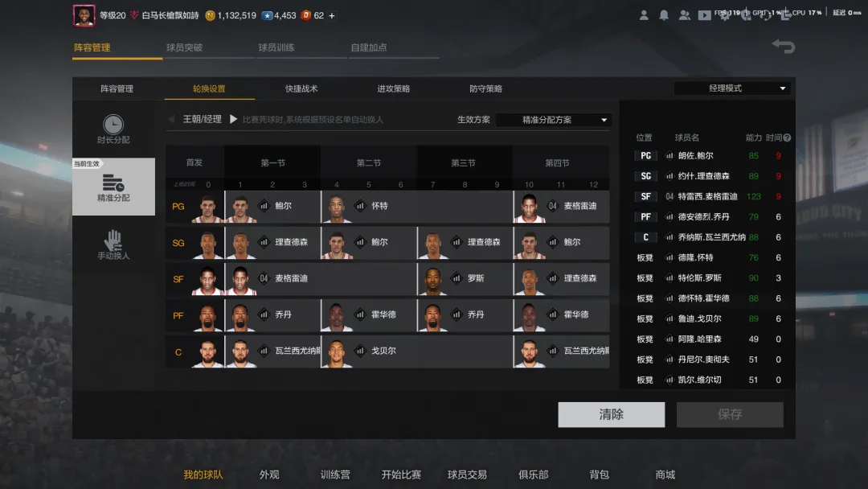Click the help question mark beside 时间

(787, 138)
